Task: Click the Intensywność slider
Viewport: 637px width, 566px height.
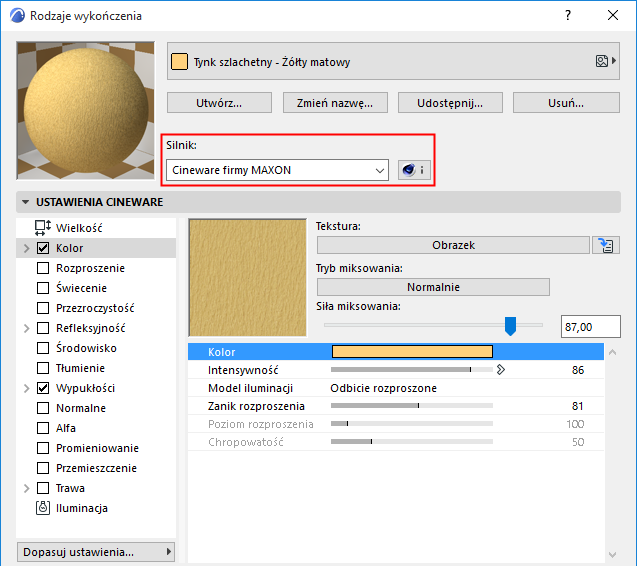Action: coord(412,370)
